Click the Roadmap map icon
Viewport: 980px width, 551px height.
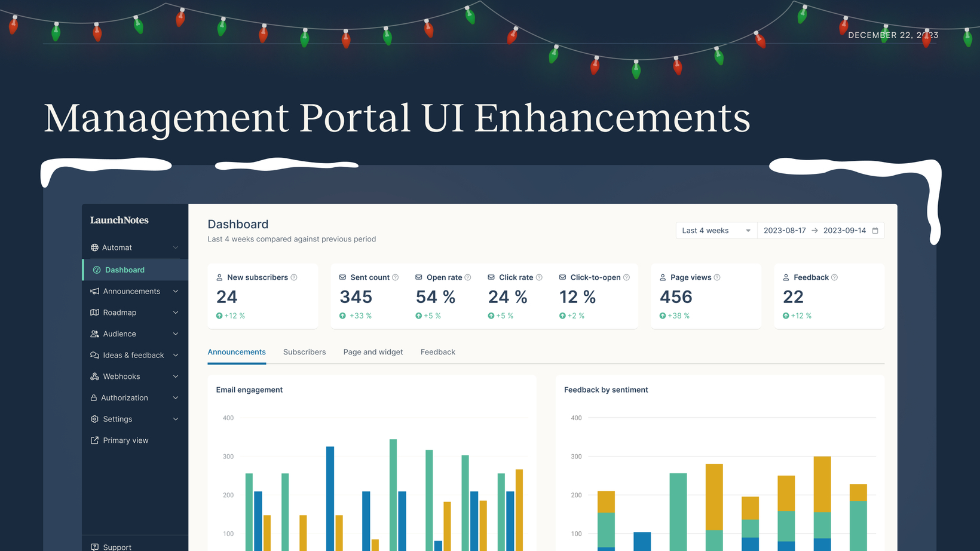[94, 313]
